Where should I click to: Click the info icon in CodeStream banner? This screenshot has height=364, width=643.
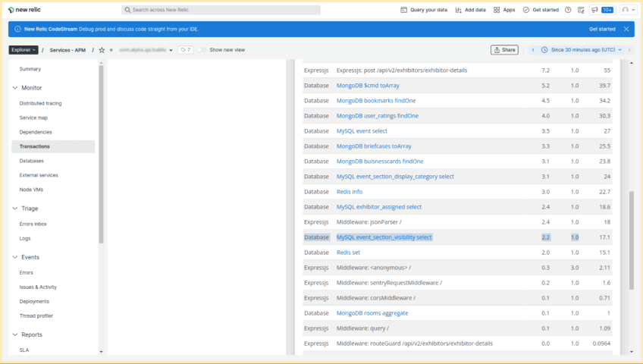pos(17,29)
